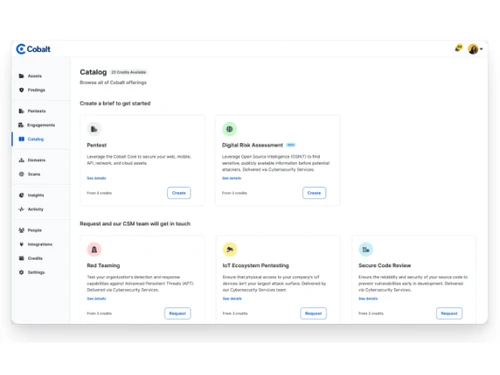Click the People sidebar icon
Viewport: 500px width, 375px height.
click(21, 230)
